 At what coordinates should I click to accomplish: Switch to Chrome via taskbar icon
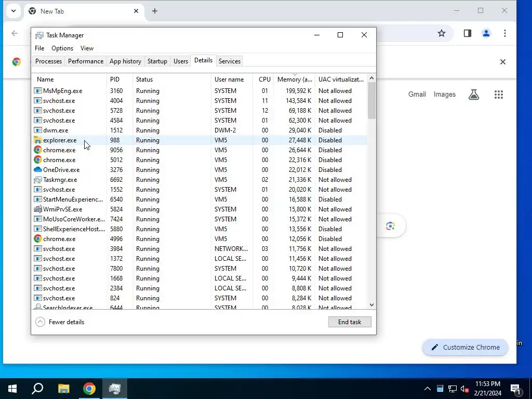click(89, 389)
